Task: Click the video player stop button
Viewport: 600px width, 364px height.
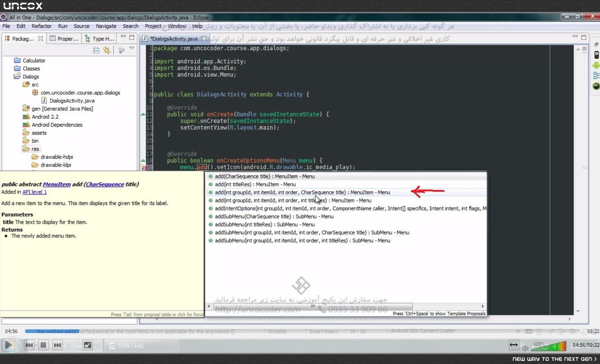Action: click(x=43, y=345)
